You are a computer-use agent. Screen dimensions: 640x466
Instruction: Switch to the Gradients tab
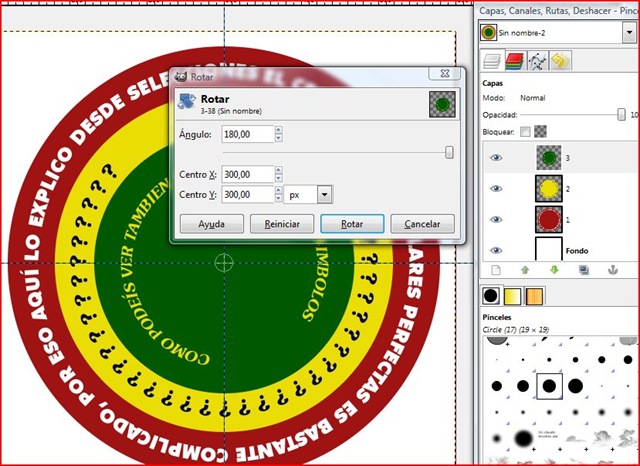tap(512, 296)
